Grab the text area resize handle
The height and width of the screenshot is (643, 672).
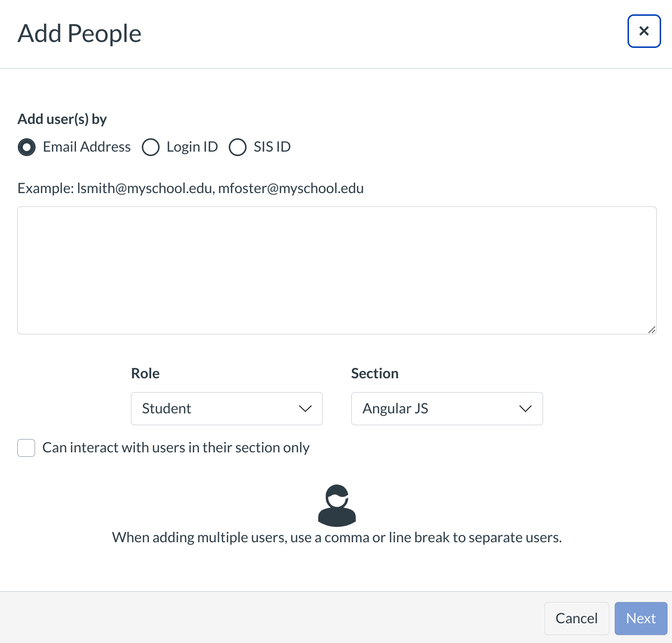(652, 330)
